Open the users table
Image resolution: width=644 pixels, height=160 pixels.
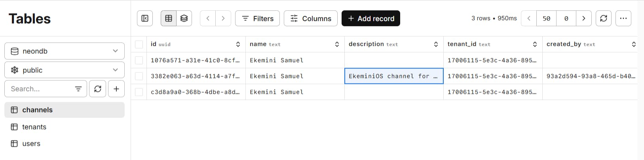click(x=31, y=143)
